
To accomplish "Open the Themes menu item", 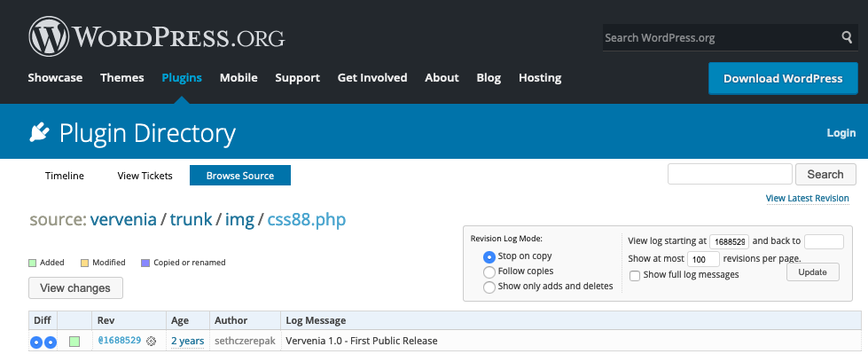I will click(121, 77).
